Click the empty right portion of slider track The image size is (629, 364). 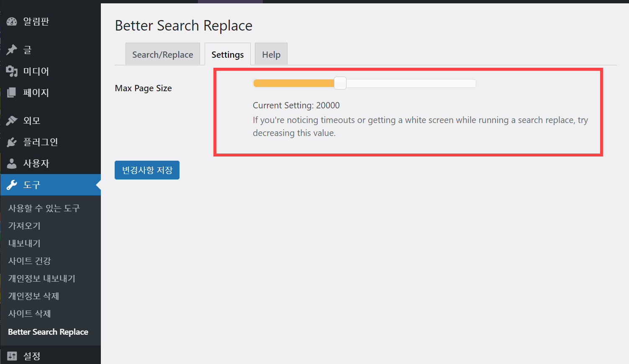click(x=411, y=83)
